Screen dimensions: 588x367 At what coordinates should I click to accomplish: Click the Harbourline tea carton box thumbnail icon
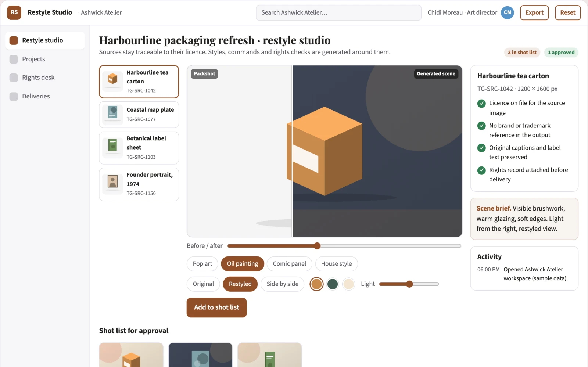point(112,81)
